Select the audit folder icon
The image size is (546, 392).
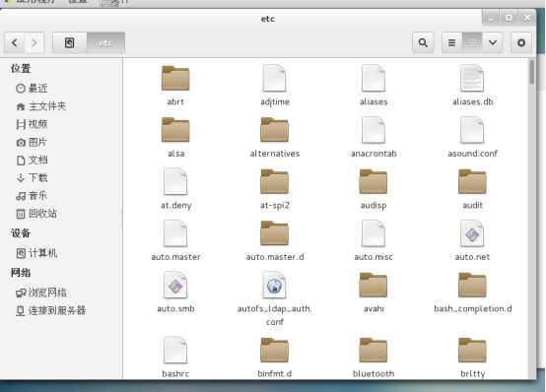[472, 181]
